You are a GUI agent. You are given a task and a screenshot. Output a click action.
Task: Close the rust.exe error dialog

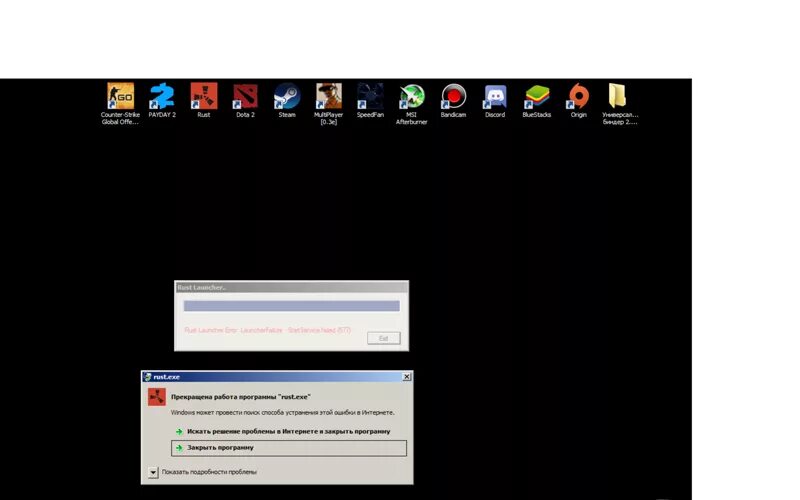tap(407, 377)
